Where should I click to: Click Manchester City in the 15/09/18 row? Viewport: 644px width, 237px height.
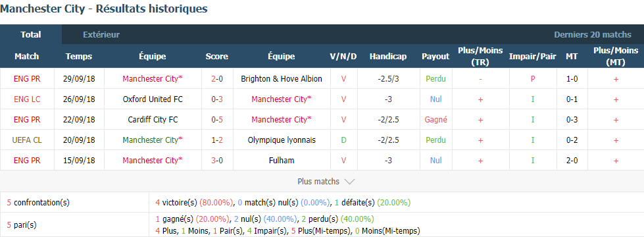tap(153, 160)
